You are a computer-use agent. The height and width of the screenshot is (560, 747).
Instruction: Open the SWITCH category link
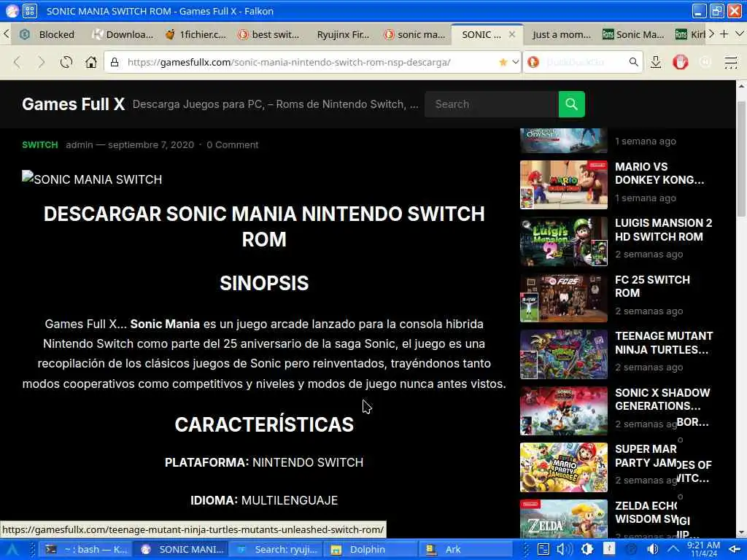[40, 145]
